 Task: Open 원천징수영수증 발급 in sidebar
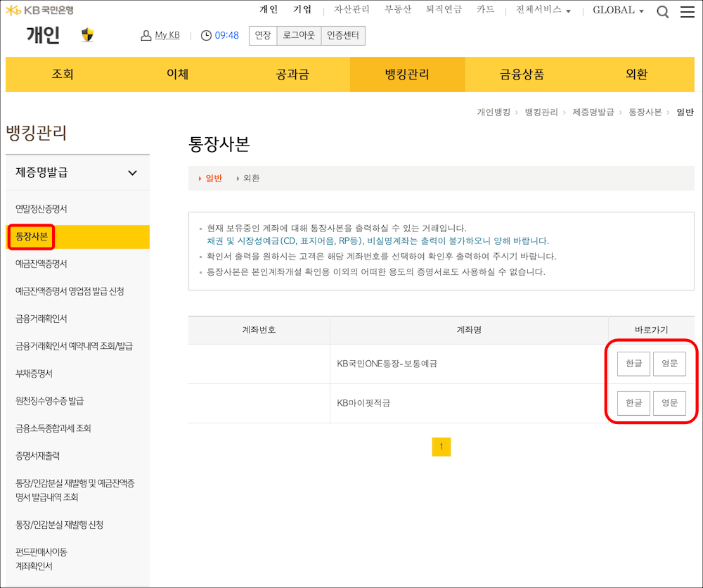(50, 401)
